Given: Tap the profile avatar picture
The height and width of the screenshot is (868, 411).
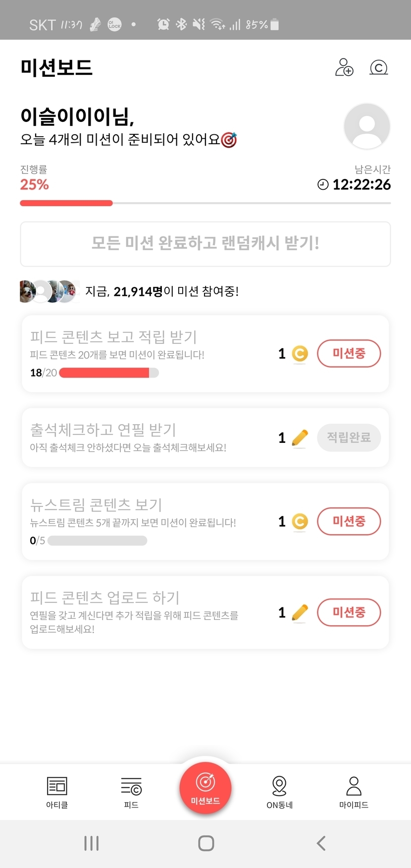Looking at the screenshot, I should tap(367, 126).
